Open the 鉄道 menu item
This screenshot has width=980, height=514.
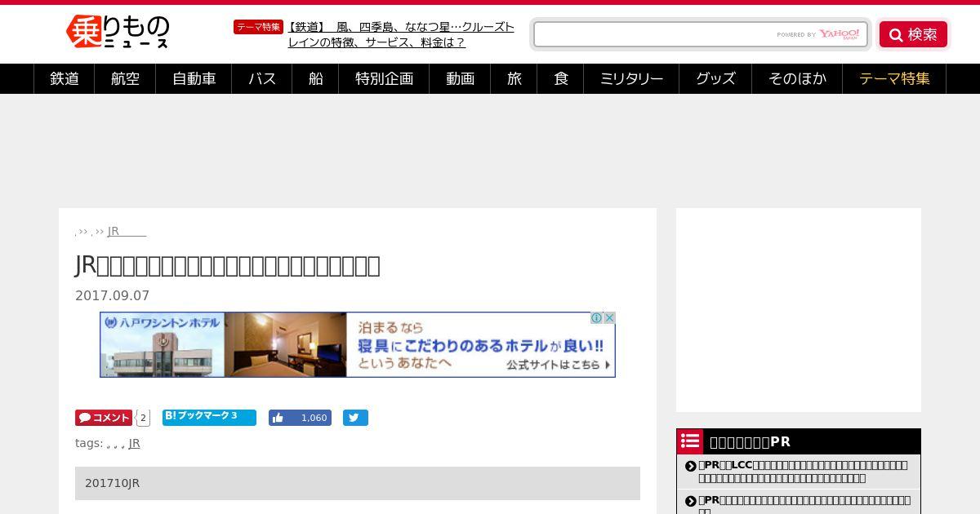click(x=65, y=78)
